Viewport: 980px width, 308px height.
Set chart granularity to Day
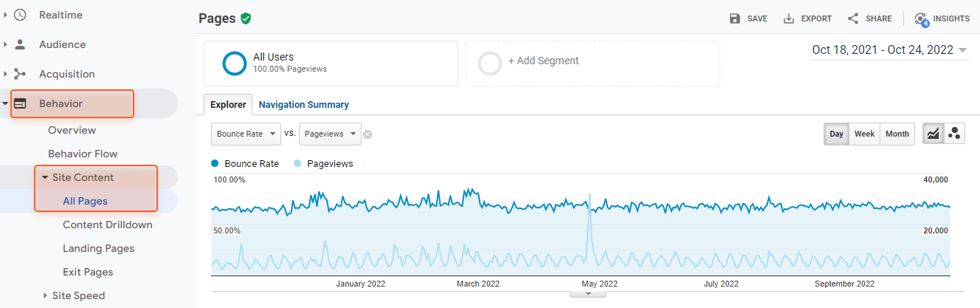pyautogui.click(x=836, y=134)
